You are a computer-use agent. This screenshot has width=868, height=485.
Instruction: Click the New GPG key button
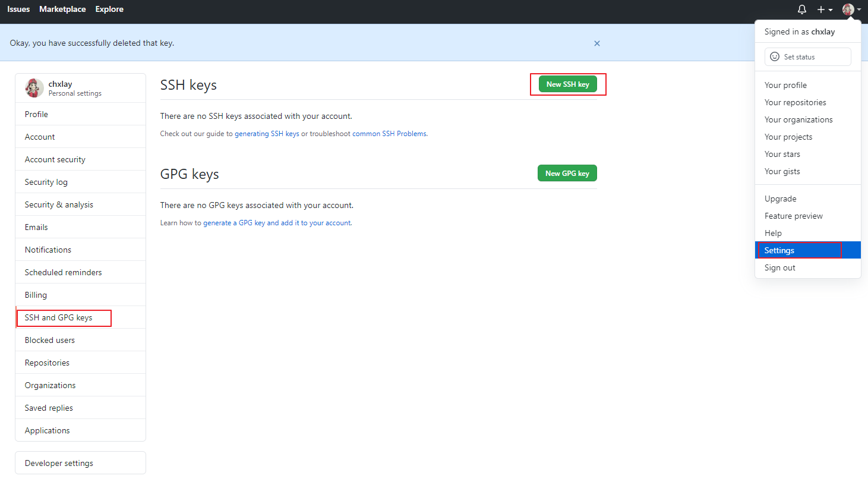click(x=567, y=173)
